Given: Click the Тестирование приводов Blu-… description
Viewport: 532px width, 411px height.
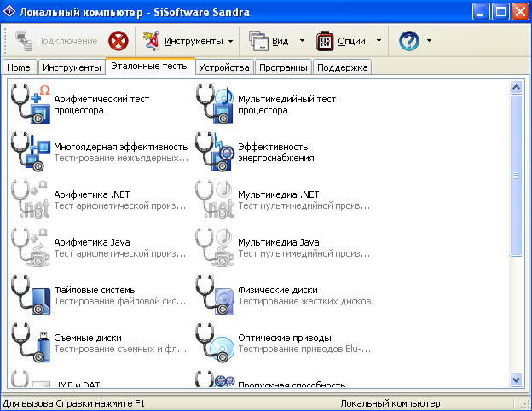Looking at the screenshot, I should [304, 349].
